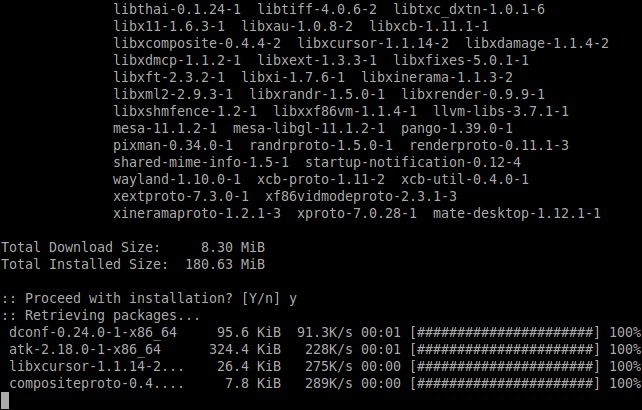The image size is (642, 410).
Task: Select the pango-1.39.0-1 package name
Action: (457, 128)
